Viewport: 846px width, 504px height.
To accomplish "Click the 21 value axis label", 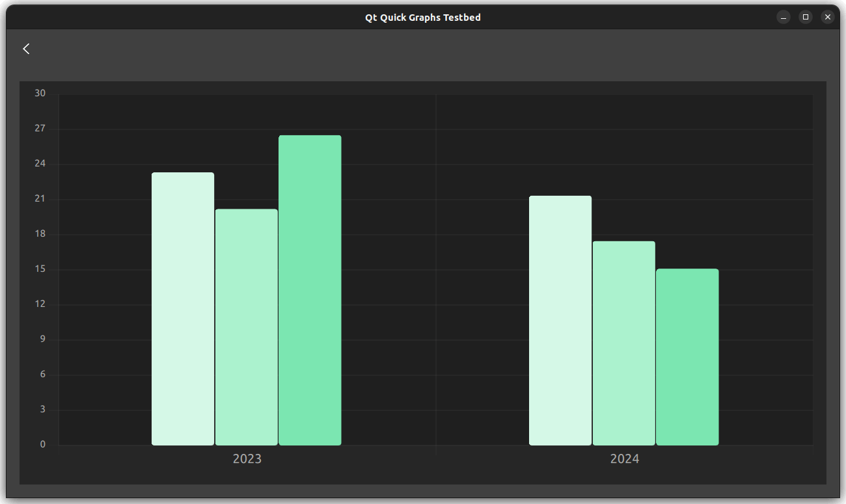I will coord(40,199).
